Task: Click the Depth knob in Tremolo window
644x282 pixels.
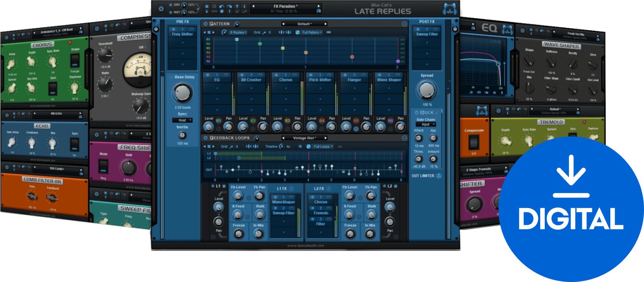Action: 505,141
